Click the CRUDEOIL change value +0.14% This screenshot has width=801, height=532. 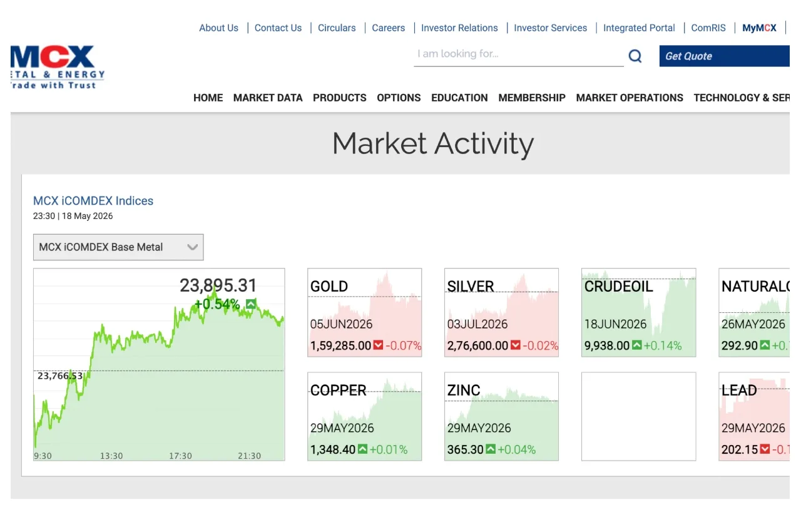(663, 345)
